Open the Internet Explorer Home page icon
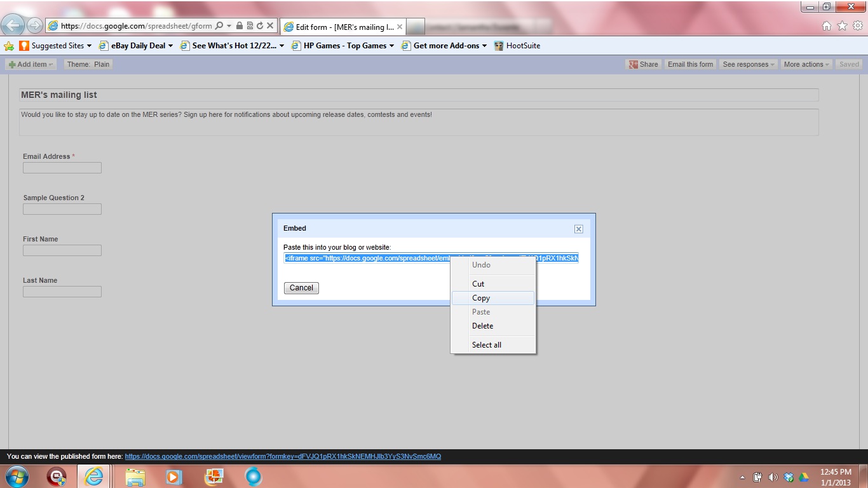Screen dimensions: 868x488 (827, 26)
